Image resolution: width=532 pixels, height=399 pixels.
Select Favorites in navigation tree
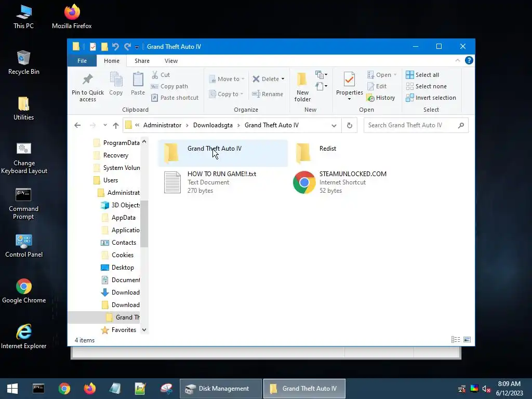tap(119, 330)
